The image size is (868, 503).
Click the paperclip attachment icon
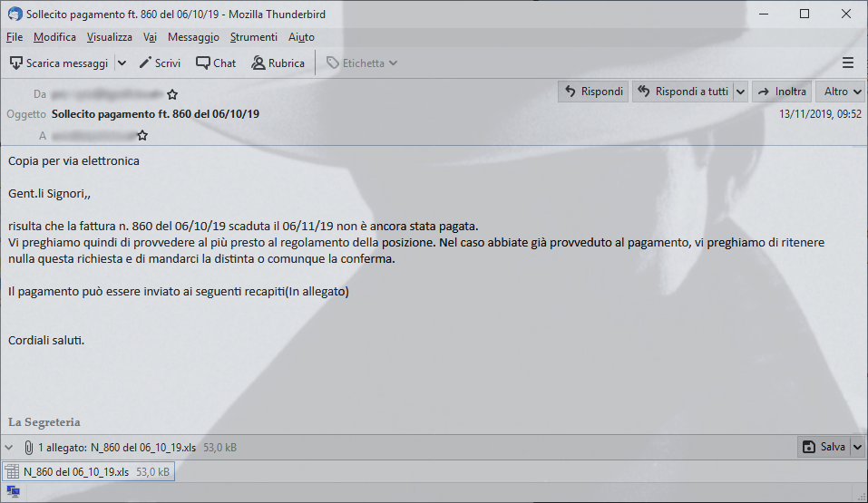point(29,448)
